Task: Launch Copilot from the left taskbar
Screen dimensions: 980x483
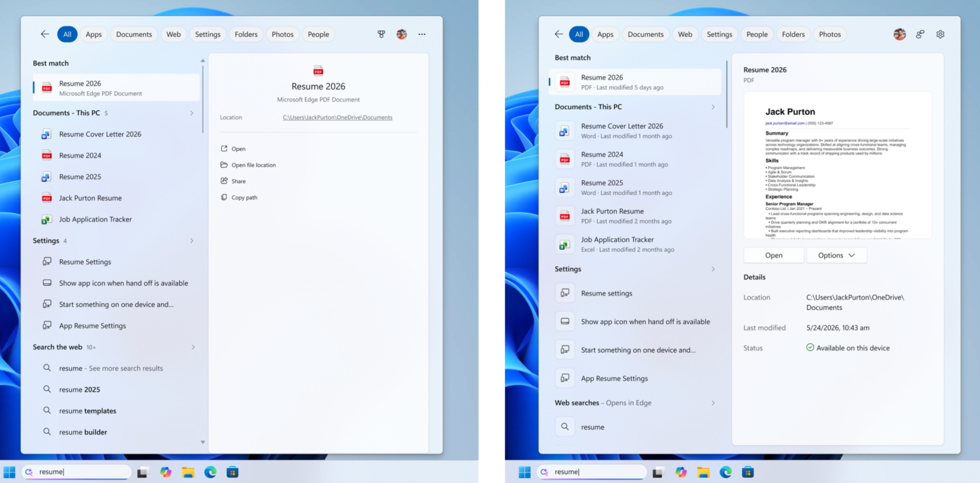Action: tap(166, 472)
